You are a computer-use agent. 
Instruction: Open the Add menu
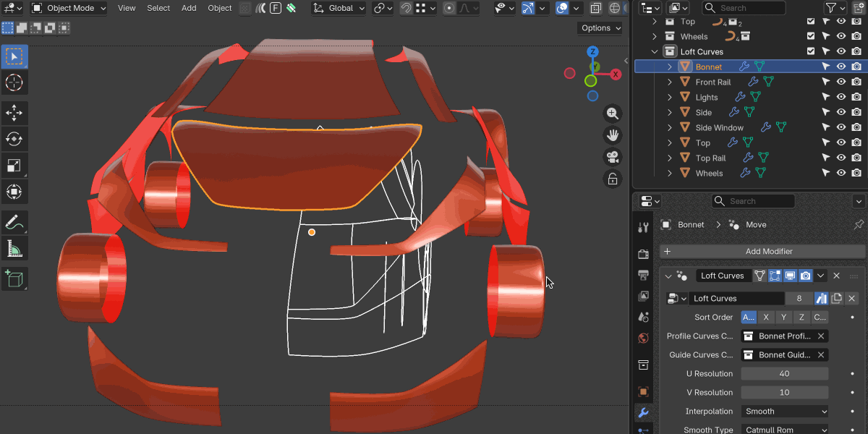pyautogui.click(x=189, y=8)
